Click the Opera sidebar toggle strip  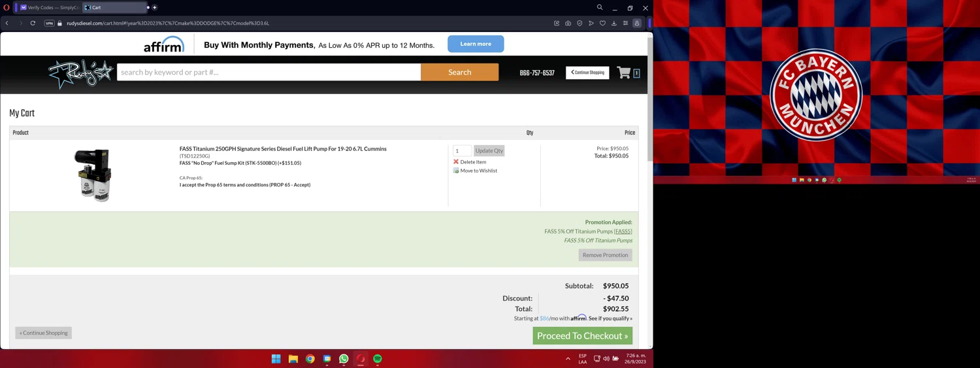click(650, 24)
